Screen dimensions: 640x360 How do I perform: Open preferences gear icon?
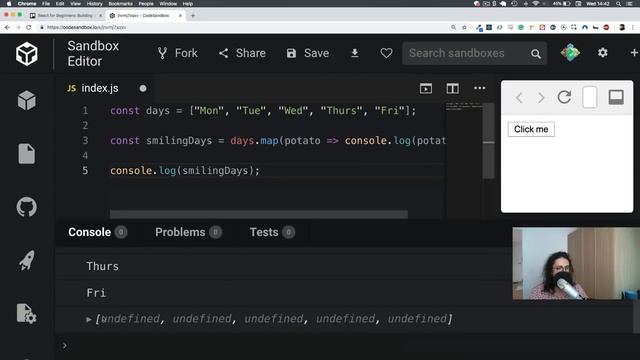coord(602,53)
